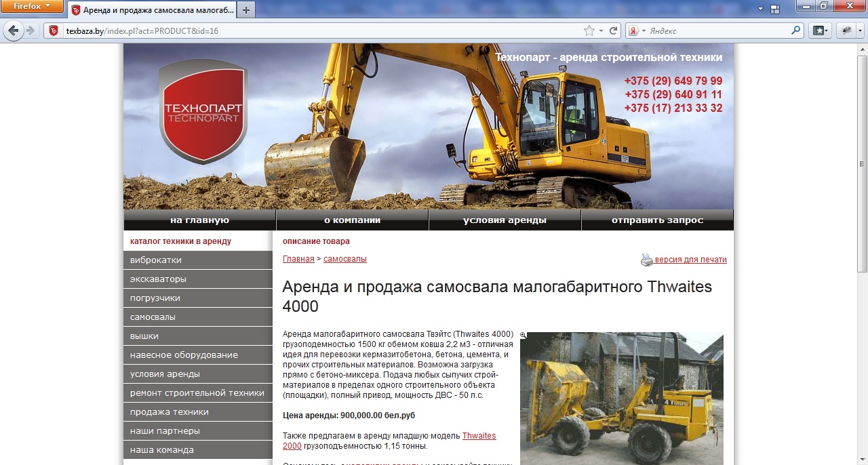This screenshot has height=465, width=868.
Task: Follow the 'самосвалы' breadcrumb link
Action: tap(345, 259)
